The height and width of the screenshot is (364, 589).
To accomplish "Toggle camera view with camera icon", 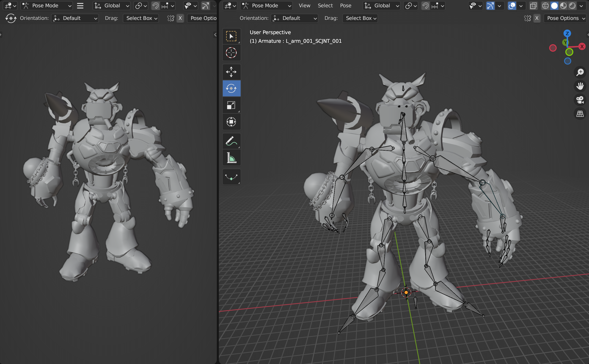I will 580,100.
